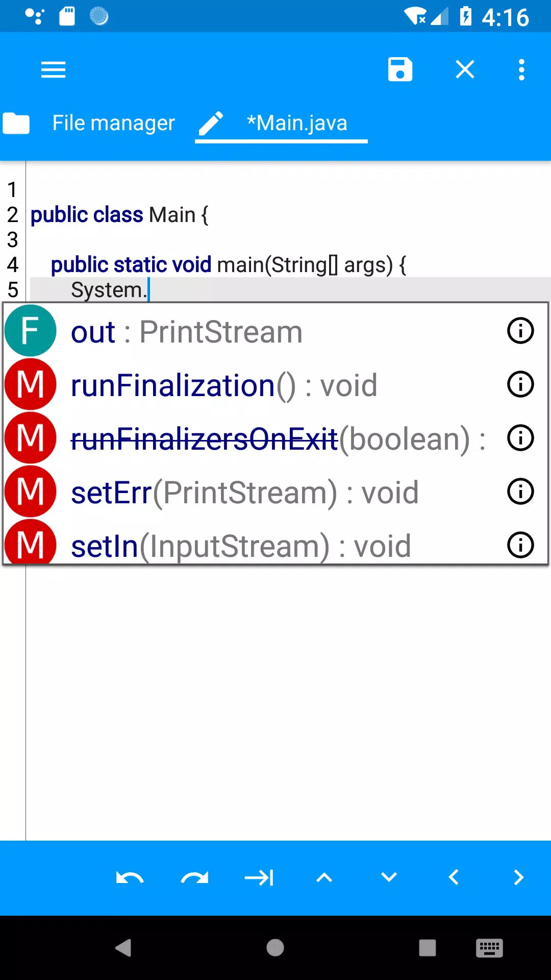
Task: Move cursor up with the up chevron
Action: pos(324,877)
